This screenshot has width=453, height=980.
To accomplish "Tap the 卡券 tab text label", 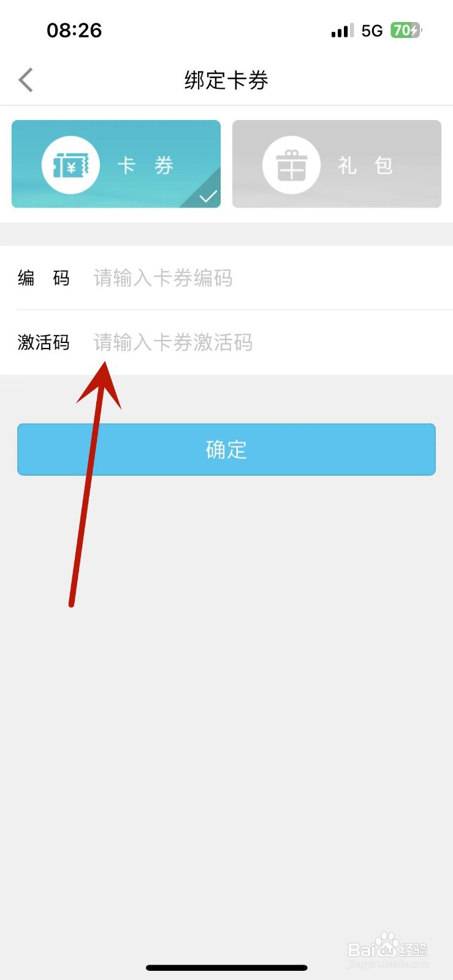I will (145, 165).
